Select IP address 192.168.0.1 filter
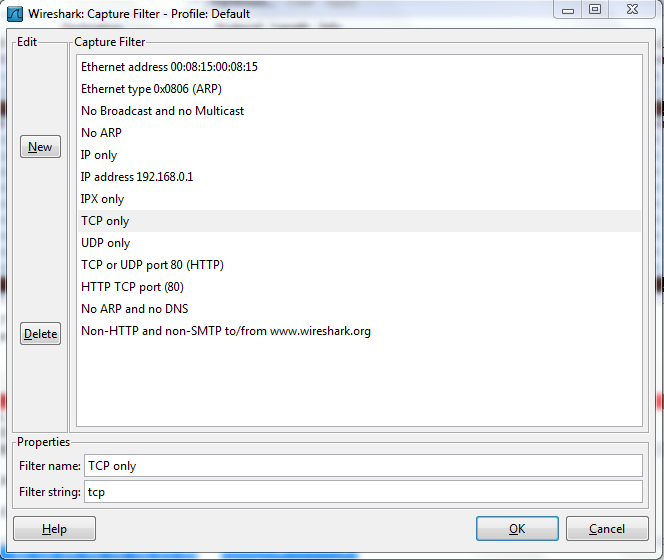This screenshot has width=664, height=560. pyautogui.click(x=359, y=177)
